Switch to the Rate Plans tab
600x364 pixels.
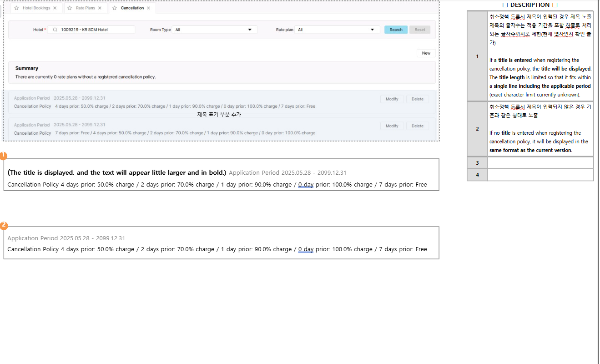pos(85,8)
